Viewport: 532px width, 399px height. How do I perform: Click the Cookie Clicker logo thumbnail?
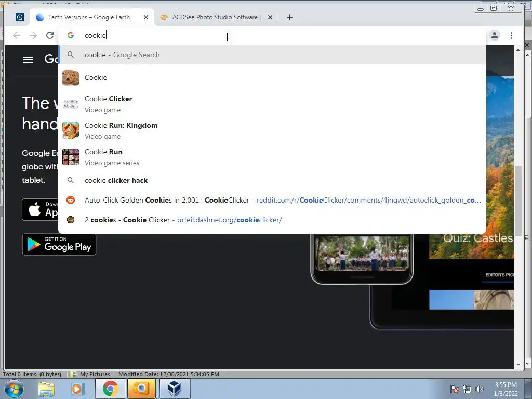point(71,104)
